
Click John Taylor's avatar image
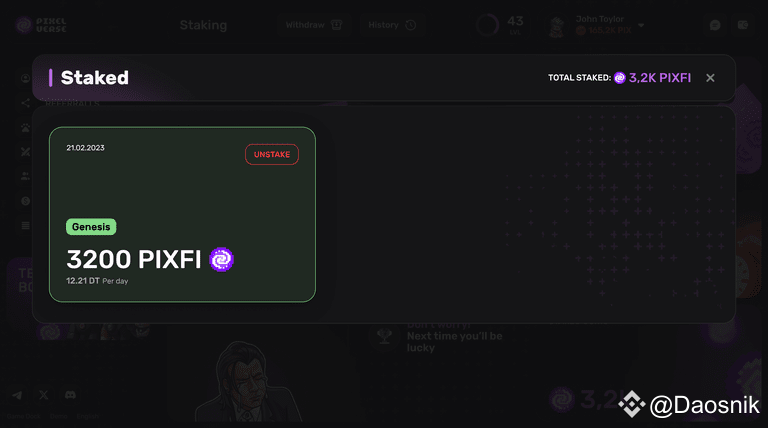(x=557, y=27)
